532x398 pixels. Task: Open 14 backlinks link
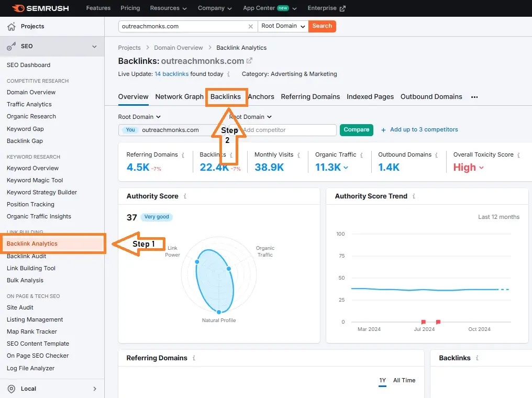click(171, 74)
